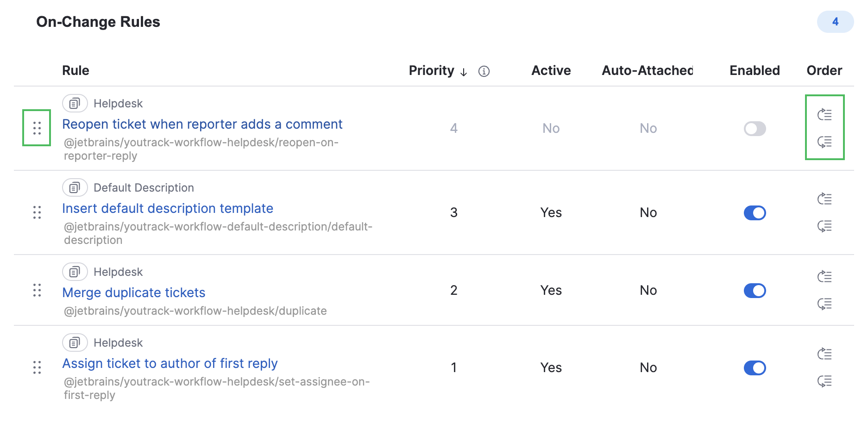Click the Priority info icon
The width and height of the screenshot is (868, 423).
pyautogui.click(x=484, y=71)
